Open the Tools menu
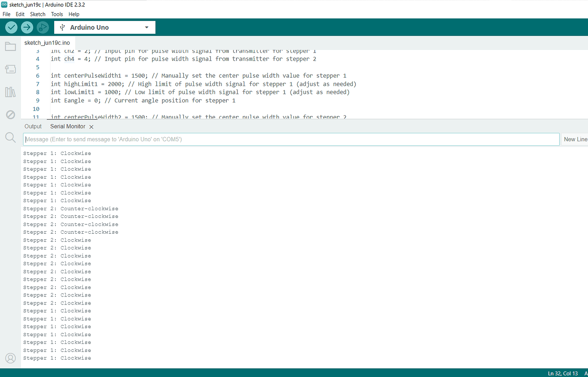 (x=57, y=14)
